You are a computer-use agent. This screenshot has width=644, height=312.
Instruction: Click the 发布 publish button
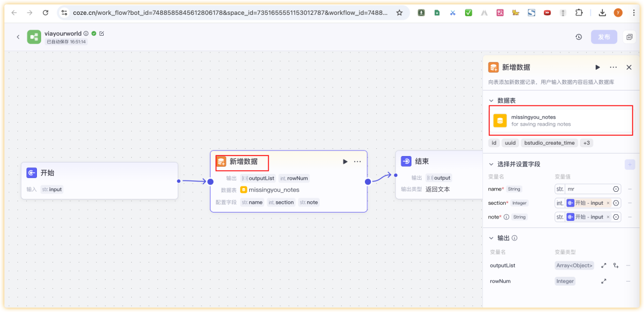(603, 37)
